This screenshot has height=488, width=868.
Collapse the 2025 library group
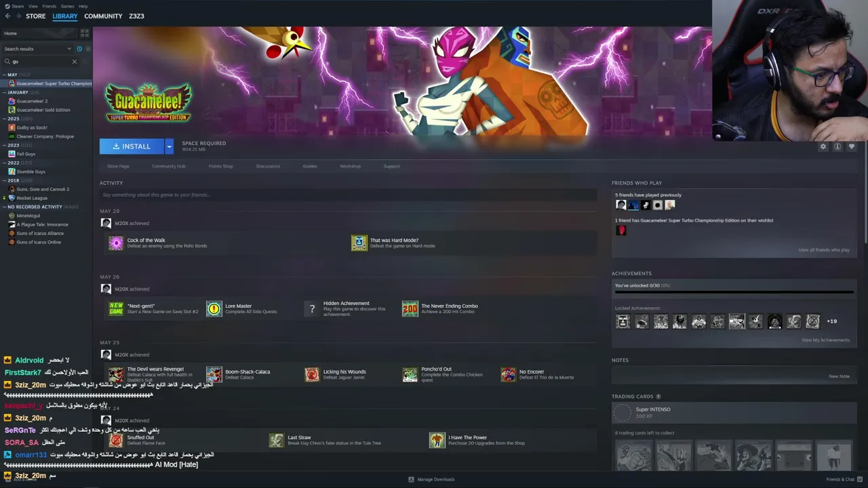[5, 119]
